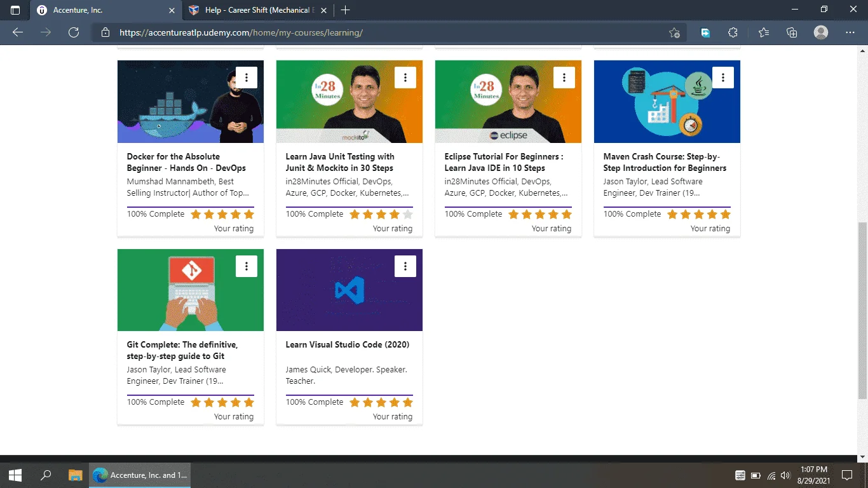The width and height of the screenshot is (868, 488).
Task: Open the Action Center notifications icon
Action: click(846, 475)
